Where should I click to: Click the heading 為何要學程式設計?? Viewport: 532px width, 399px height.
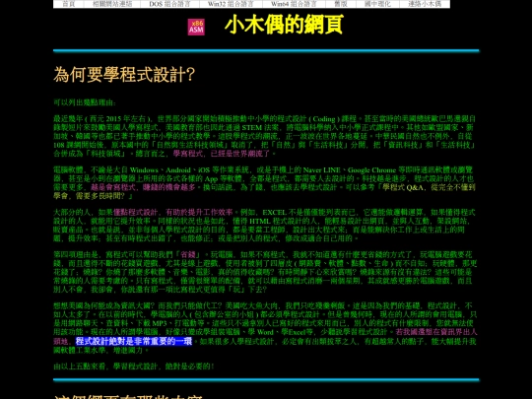pyautogui.click(x=124, y=74)
